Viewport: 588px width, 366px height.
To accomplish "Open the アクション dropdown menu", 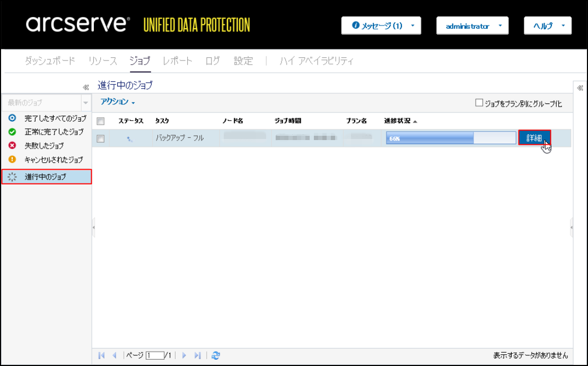I will tap(118, 102).
